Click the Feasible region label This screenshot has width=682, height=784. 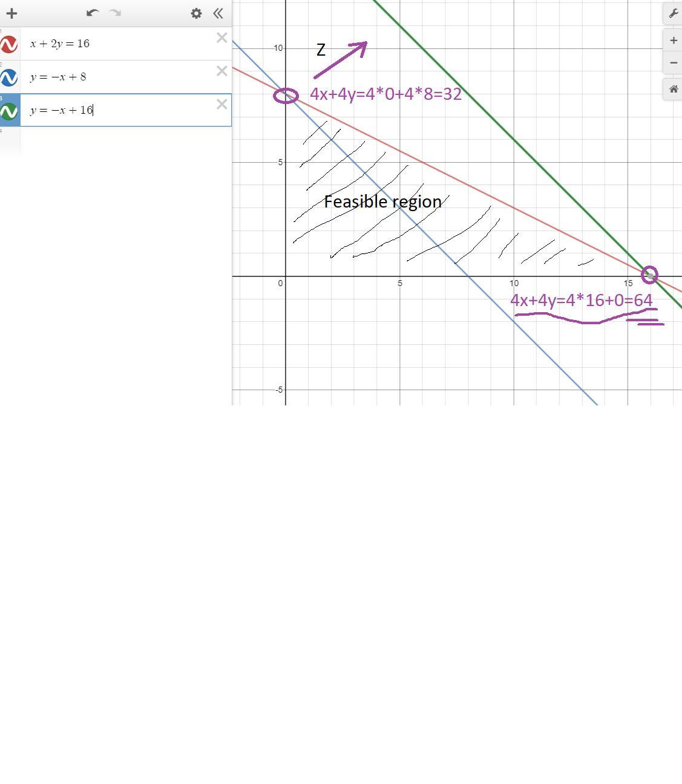click(383, 201)
